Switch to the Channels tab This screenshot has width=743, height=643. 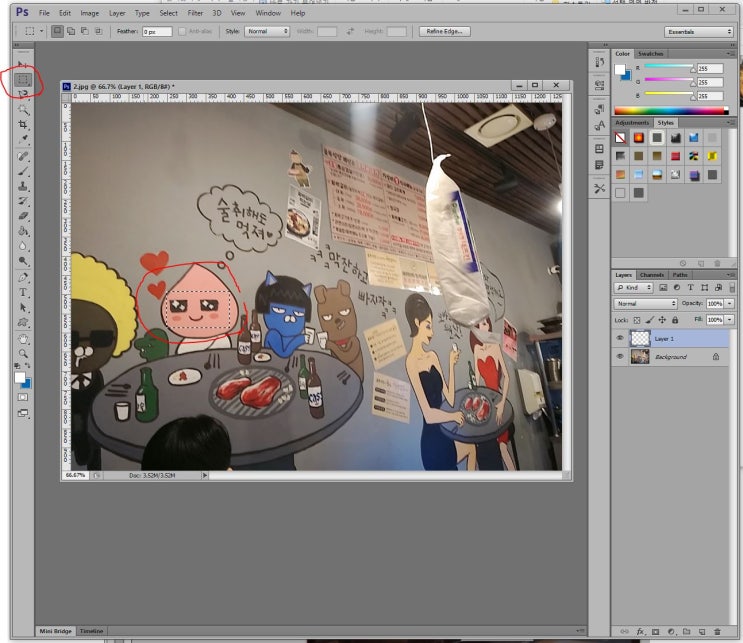click(x=652, y=275)
